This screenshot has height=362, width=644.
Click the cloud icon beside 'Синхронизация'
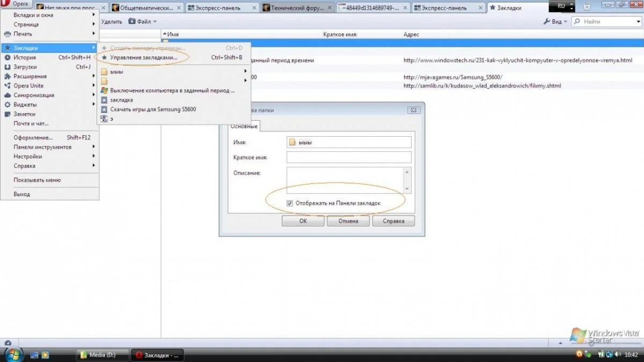(8, 95)
